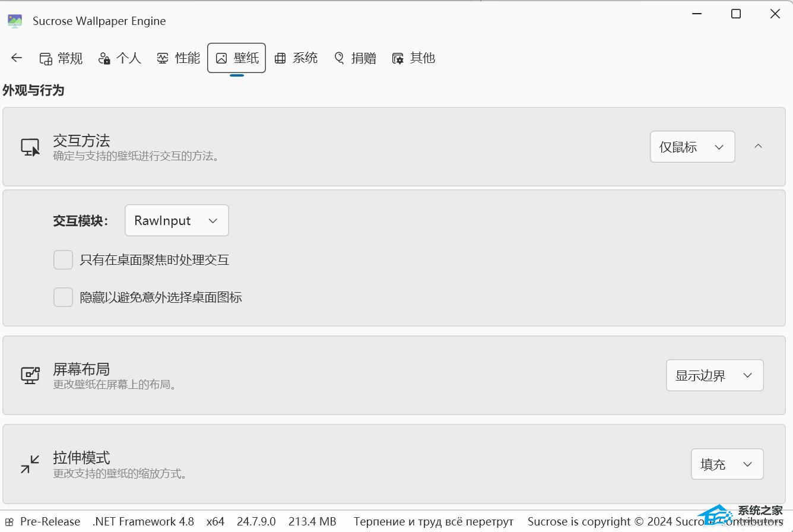Screen dimensions: 793x532
Task: Collapse the 交互方法 section chevron
Action: [x=758, y=146]
